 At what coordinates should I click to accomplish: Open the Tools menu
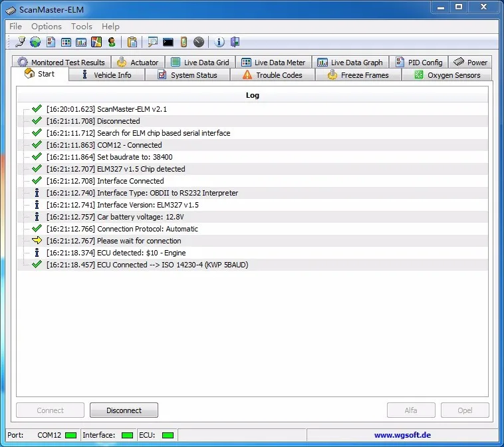click(x=82, y=27)
